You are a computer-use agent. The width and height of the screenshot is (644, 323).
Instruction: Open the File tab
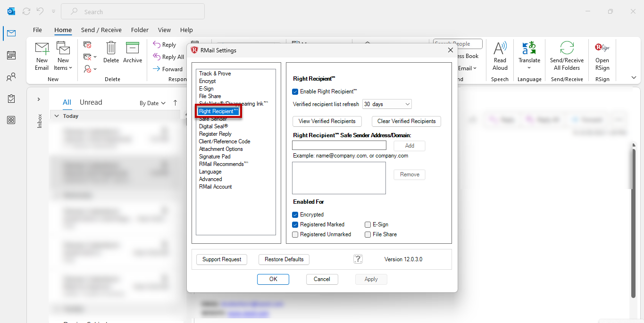pyautogui.click(x=37, y=30)
